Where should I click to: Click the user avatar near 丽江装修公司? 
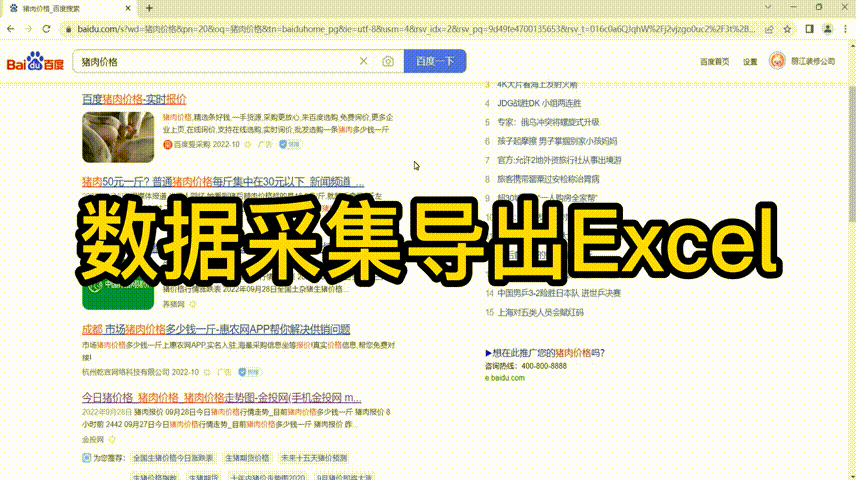[777, 61]
